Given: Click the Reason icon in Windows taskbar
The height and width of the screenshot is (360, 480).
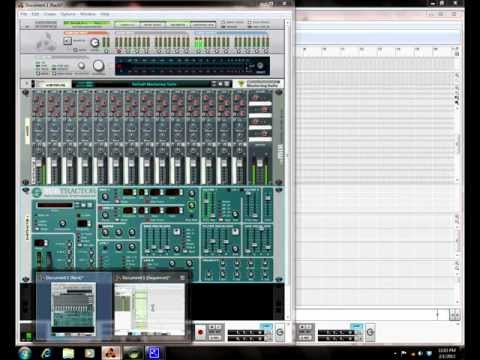Looking at the screenshot, I should coord(111,353).
